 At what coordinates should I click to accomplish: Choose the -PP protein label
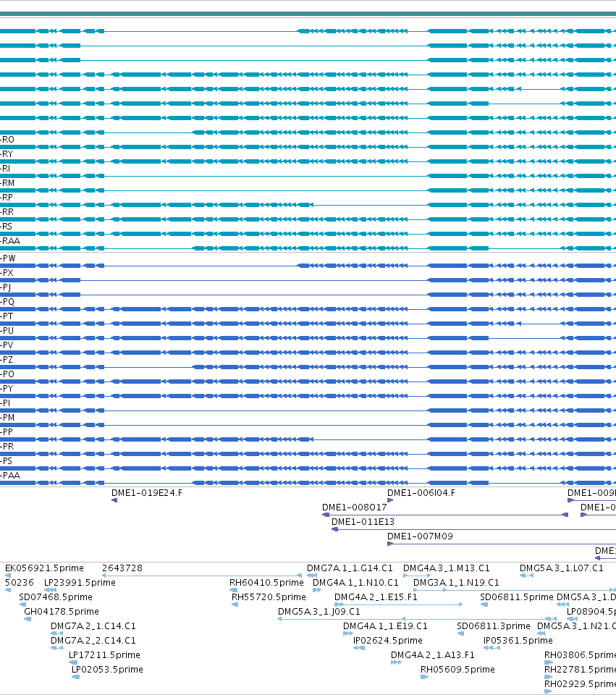click(7, 432)
